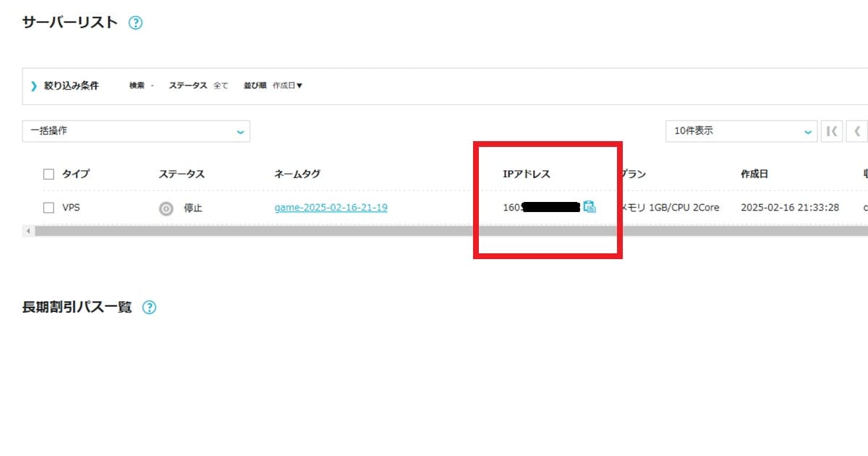The height and width of the screenshot is (456, 868).
Task: Click the 作成日 column header
Action: pos(754,174)
